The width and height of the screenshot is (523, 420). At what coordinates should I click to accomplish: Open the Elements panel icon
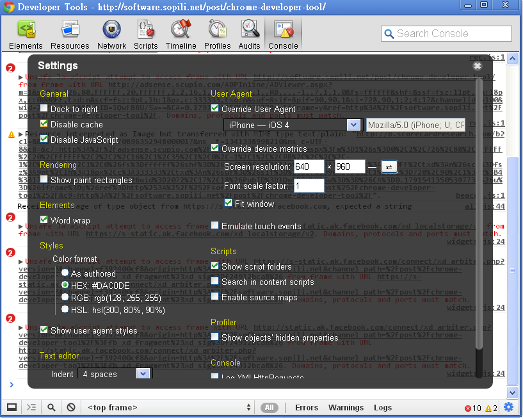tap(26, 29)
